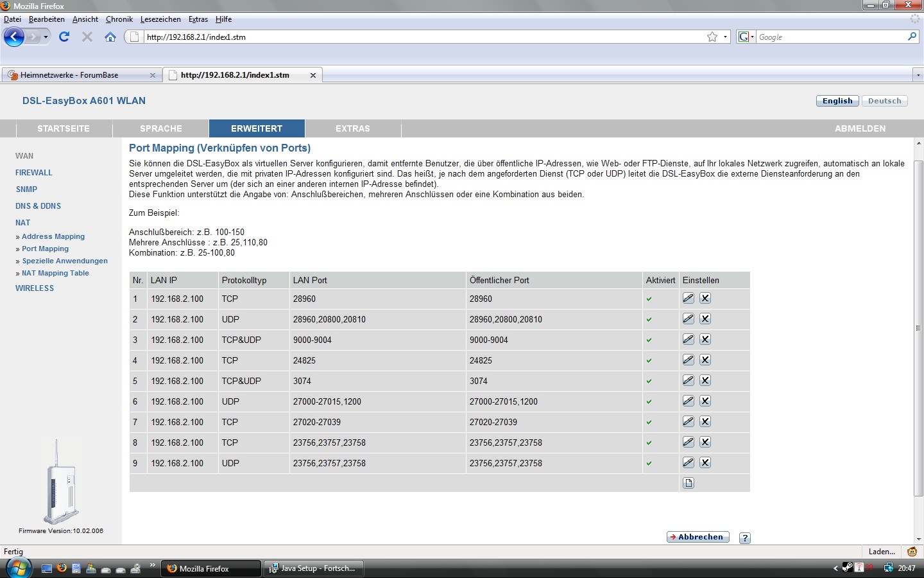
Task: Delete rule 6 for ports 27000-27015,1200
Action: tap(705, 401)
